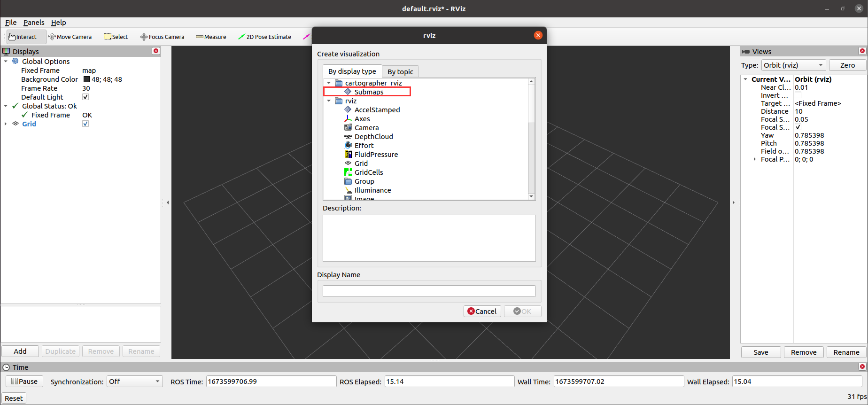Screen dimensions: 868x405
Task: Click the Zero view button
Action: 847,65
